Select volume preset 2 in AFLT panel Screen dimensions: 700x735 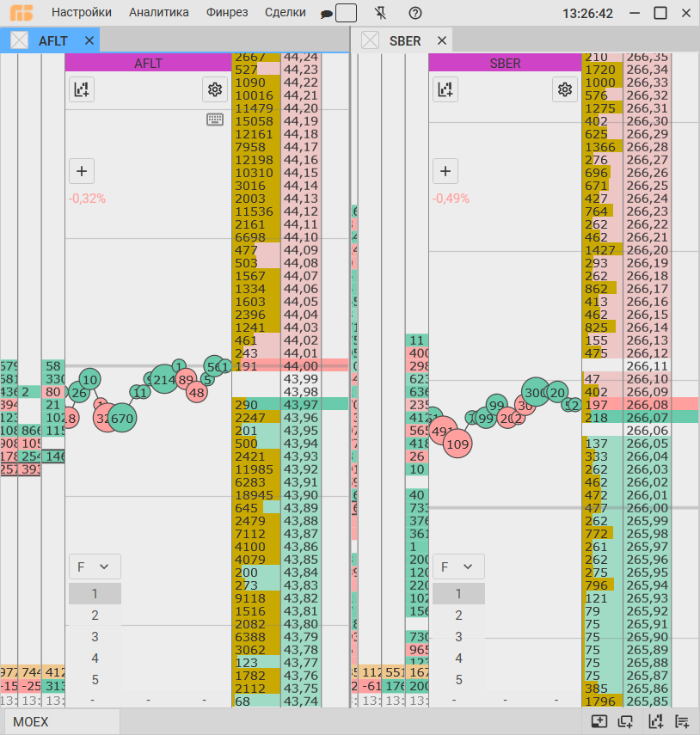pyautogui.click(x=95, y=616)
